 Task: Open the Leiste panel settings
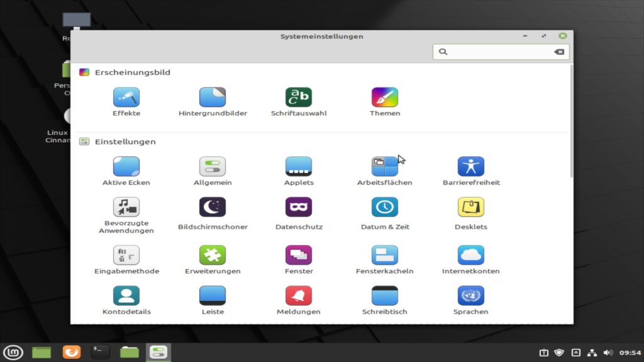click(x=213, y=300)
